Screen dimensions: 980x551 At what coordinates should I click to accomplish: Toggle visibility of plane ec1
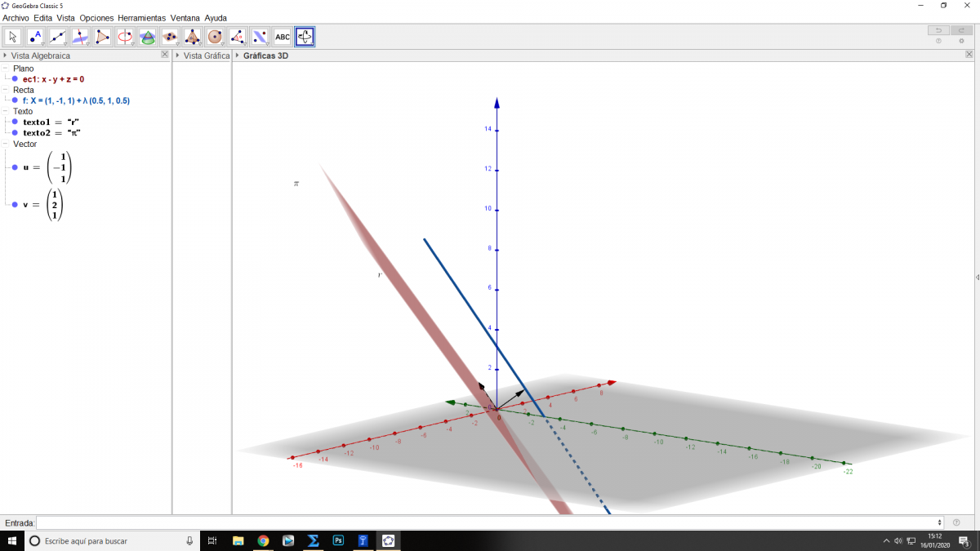pyautogui.click(x=15, y=79)
